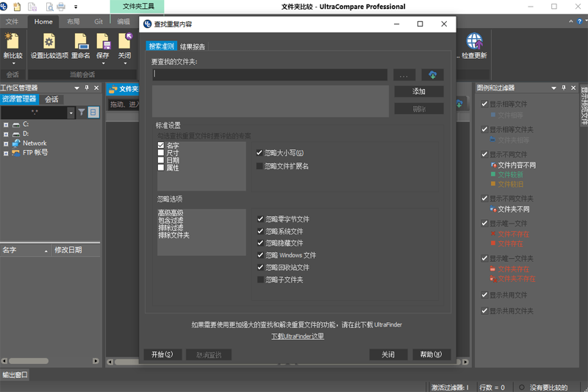Click the folder path input field

[x=270, y=74]
